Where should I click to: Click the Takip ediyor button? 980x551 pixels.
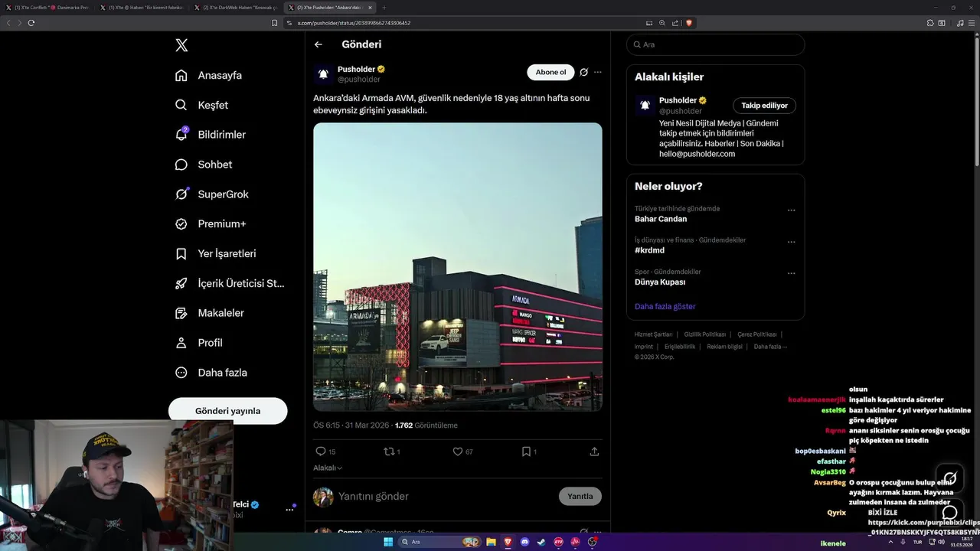(764, 106)
